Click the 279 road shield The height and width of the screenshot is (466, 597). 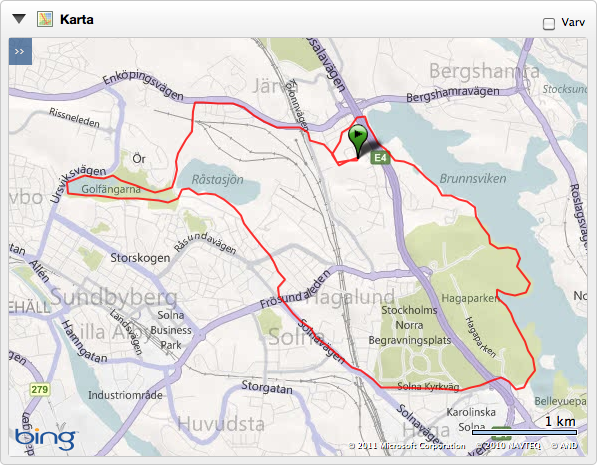40,389
